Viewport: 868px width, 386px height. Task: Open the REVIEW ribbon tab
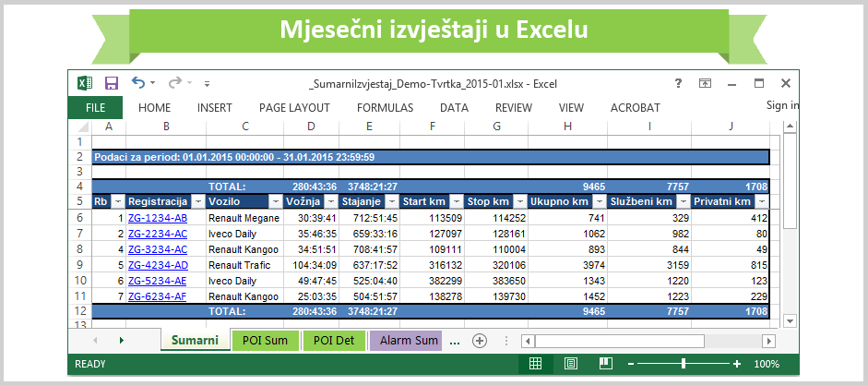point(514,108)
